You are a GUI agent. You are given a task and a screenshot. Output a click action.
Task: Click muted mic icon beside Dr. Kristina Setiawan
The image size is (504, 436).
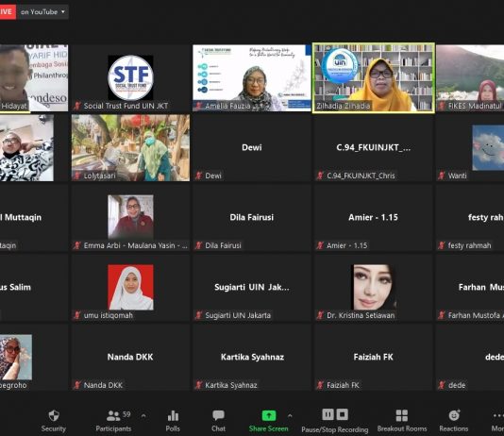point(320,315)
